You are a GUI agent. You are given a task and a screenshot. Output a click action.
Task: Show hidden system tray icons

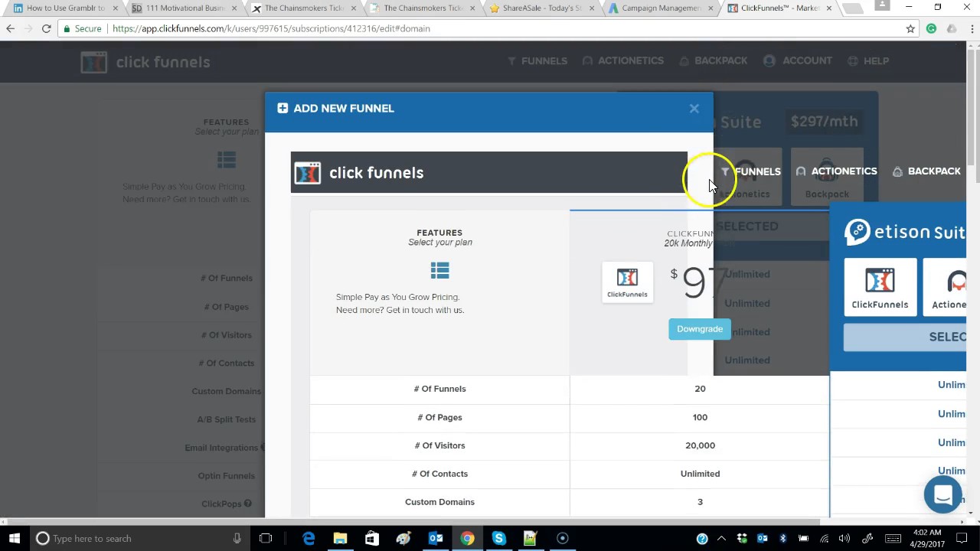pyautogui.click(x=721, y=539)
